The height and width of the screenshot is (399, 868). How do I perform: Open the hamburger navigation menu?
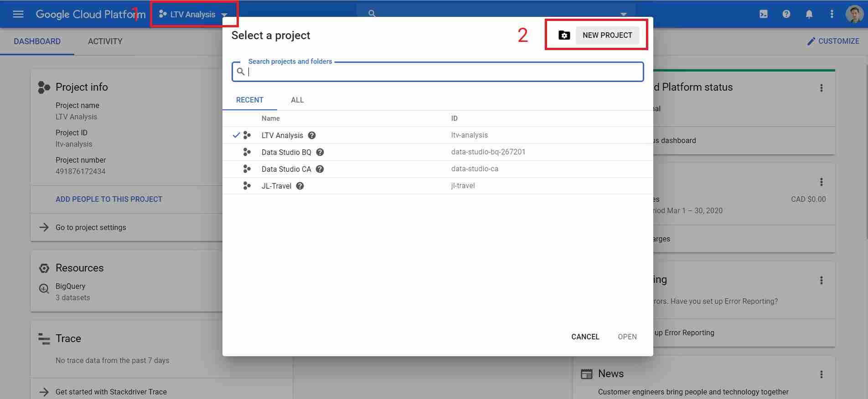[18, 14]
